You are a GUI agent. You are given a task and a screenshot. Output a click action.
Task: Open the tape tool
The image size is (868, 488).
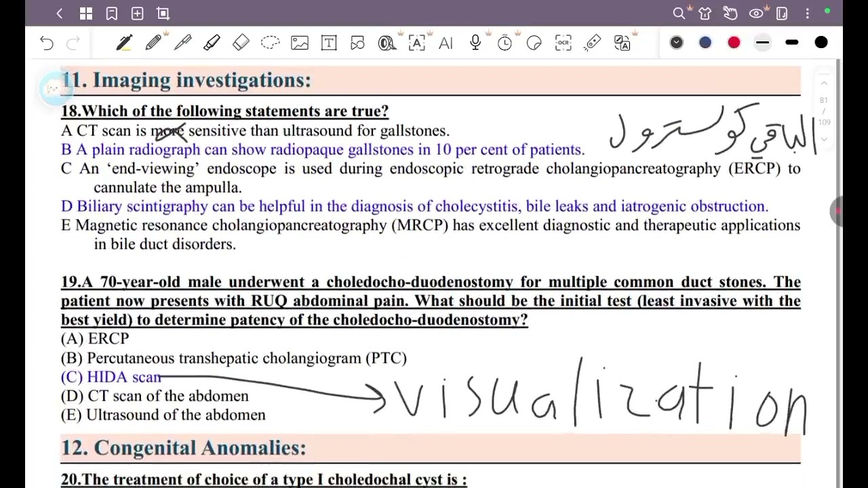[x=387, y=43]
